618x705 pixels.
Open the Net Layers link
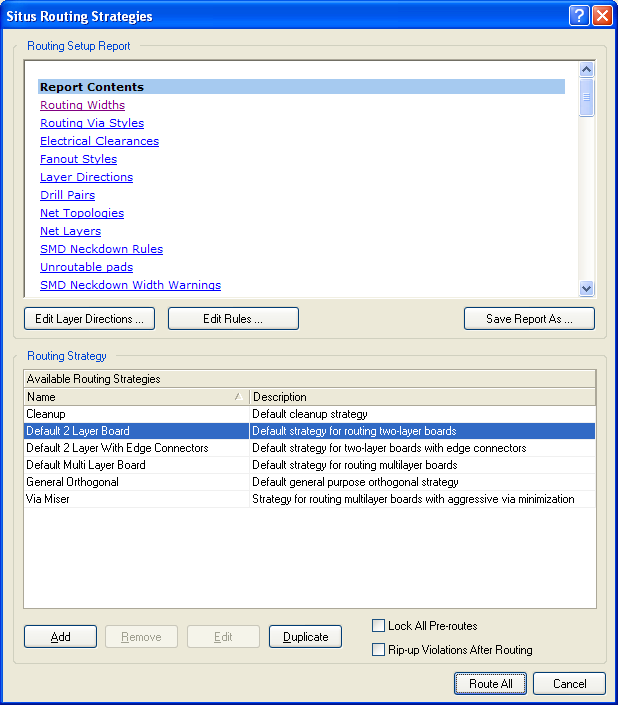coord(71,231)
